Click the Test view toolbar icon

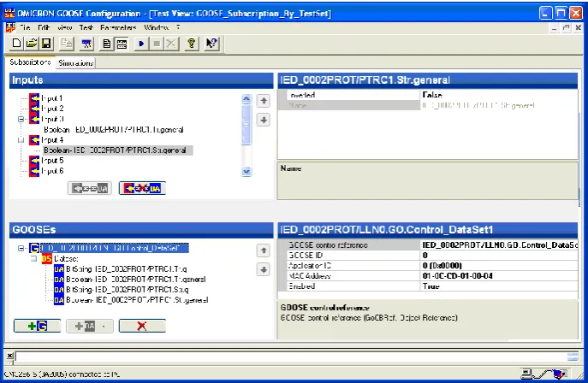click(x=122, y=44)
